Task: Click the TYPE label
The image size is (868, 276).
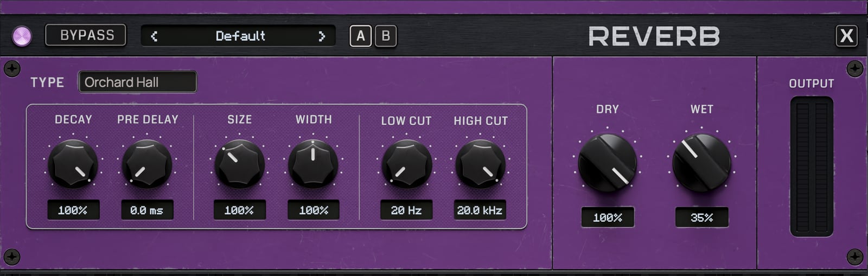Action: coord(47,82)
